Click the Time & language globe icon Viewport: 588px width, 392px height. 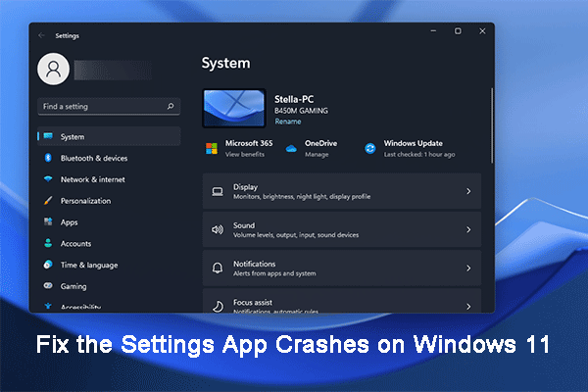point(48,265)
